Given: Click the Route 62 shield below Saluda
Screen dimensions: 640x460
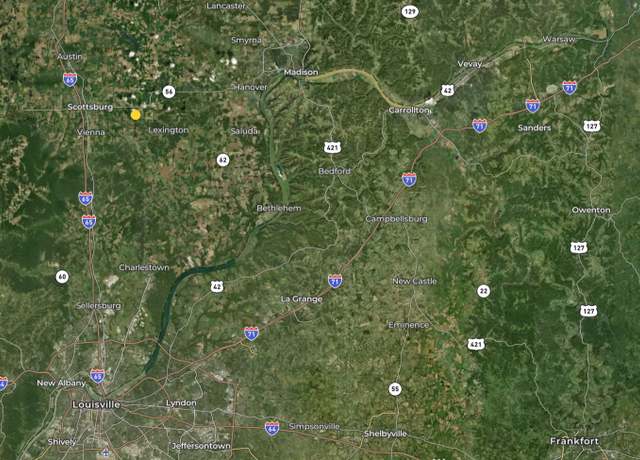Looking at the screenshot, I should [x=222, y=160].
